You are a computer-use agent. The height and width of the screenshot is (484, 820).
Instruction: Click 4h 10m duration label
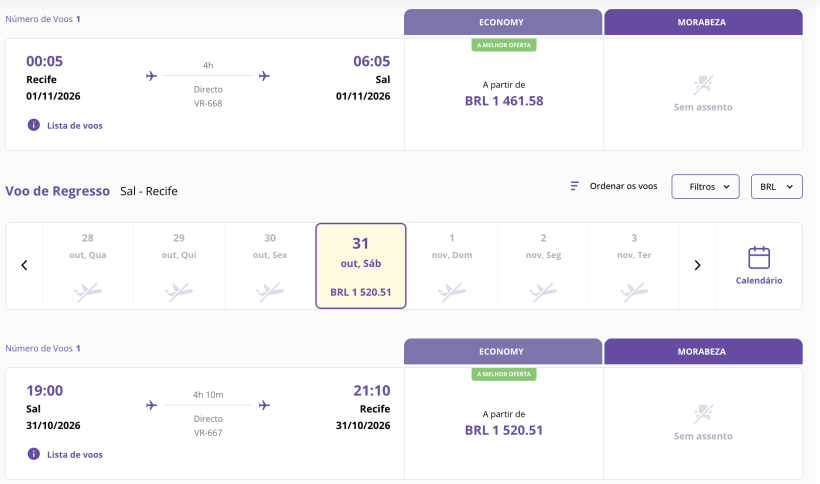pos(208,395)
